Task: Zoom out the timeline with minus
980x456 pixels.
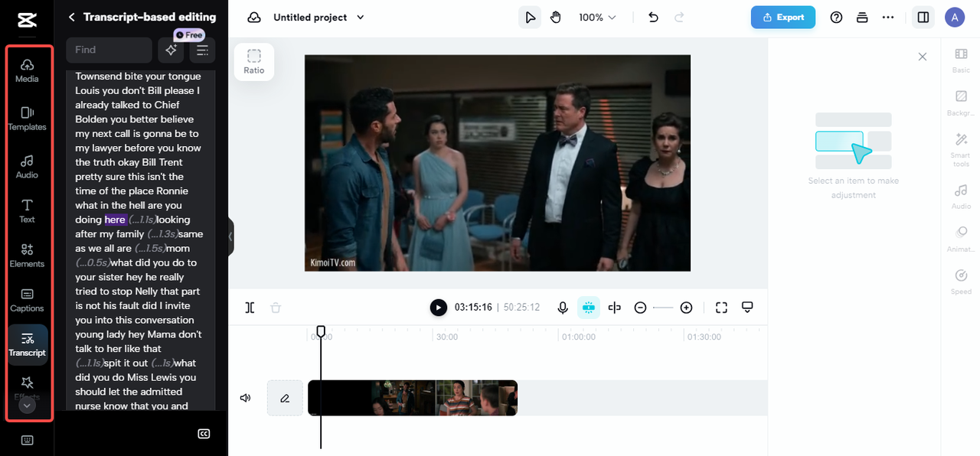Action: point(640,308)
